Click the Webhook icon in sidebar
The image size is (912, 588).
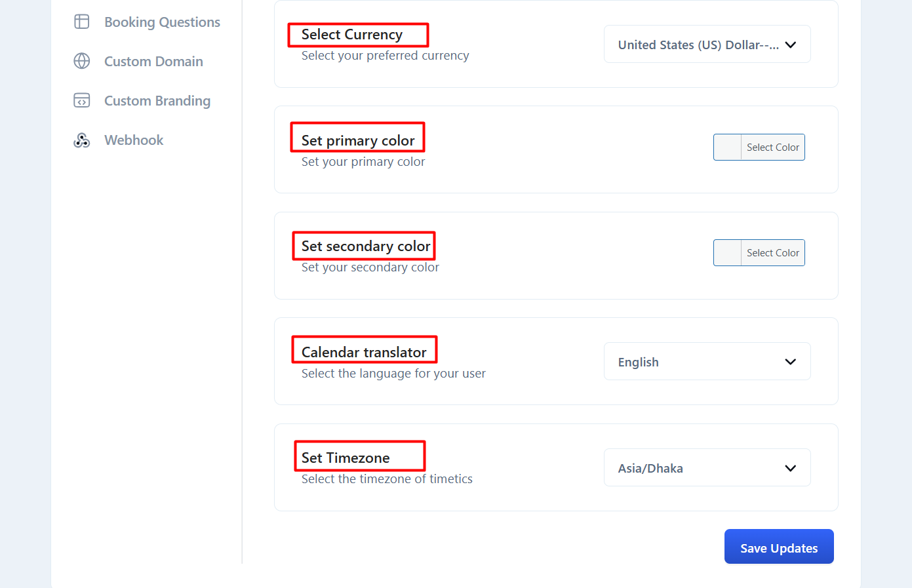click(82, 140)
